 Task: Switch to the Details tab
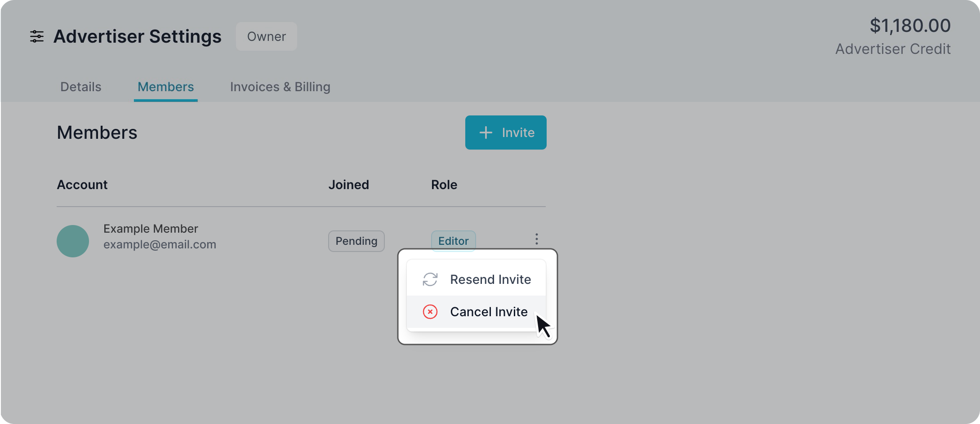pyautogui.click(x=81, y=87)
